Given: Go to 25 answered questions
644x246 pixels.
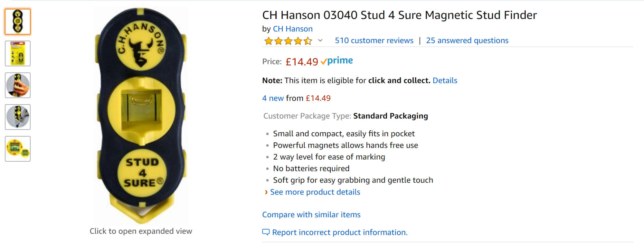Looking at the screenshot, I should tap(467, 41).
